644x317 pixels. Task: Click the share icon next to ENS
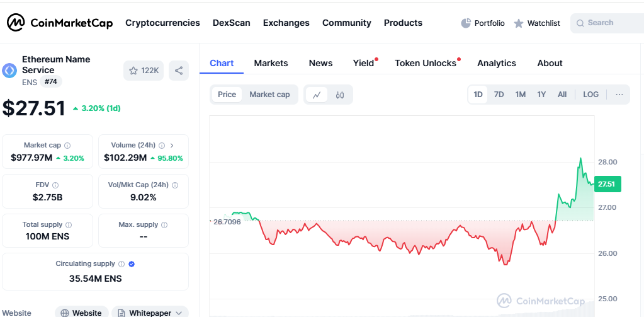(179, 71)
